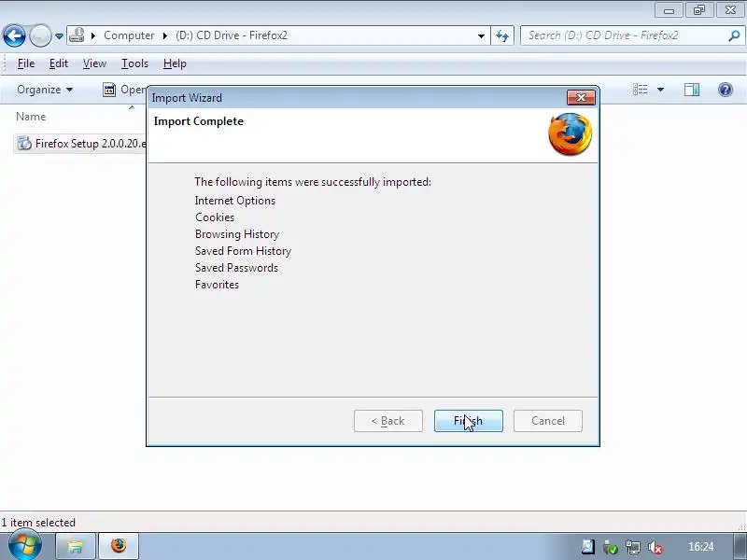Screen dimensions: 747x560
Task: Open the Tools menu
Action: 134,63
